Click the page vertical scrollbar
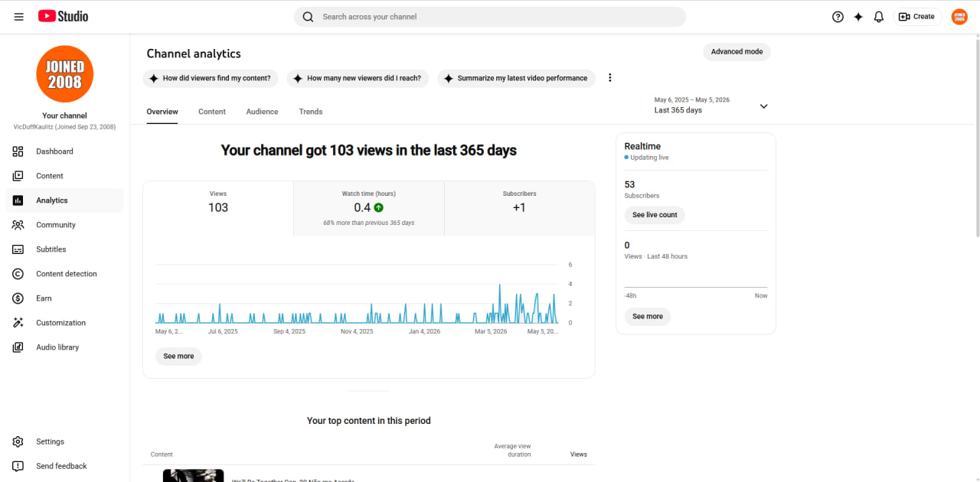This screenshot has height=482, width=980. point(976,138)
